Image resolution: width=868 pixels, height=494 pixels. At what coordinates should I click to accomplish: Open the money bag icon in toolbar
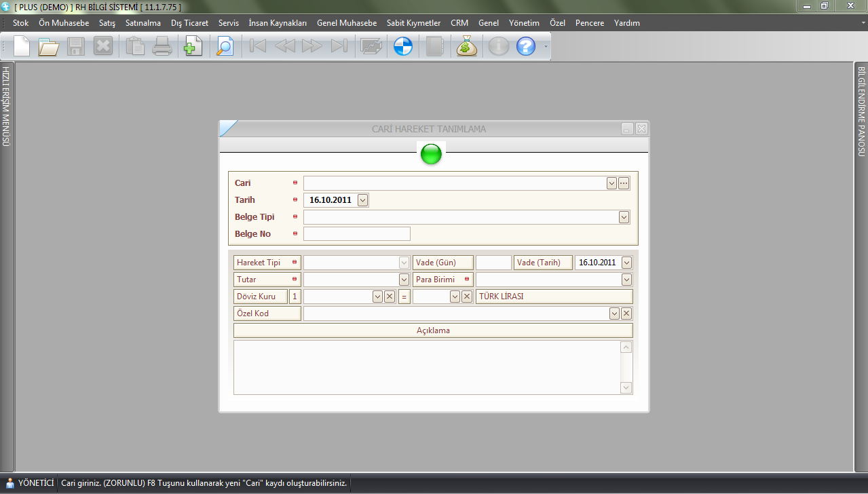point(467,46)
